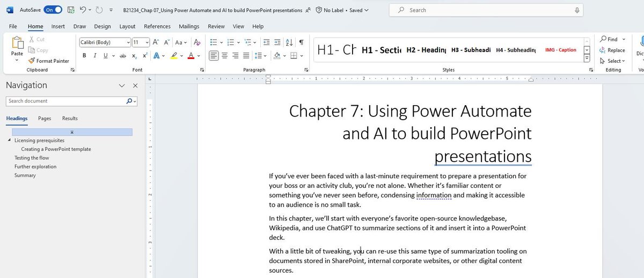Screen dimensions: 644x278
Task: Open the Select dropdown in Editing
Action: [612, 61]
